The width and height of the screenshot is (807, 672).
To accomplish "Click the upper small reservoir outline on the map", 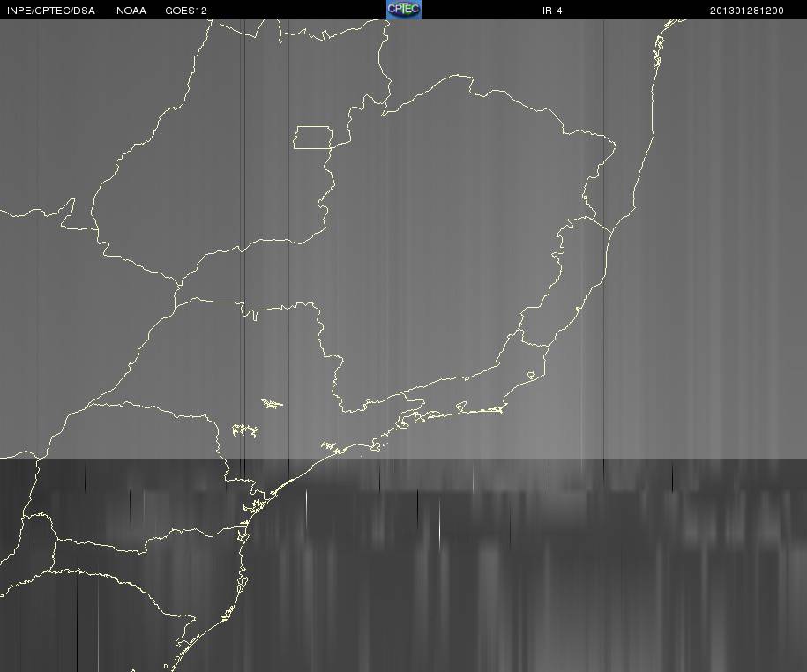I will [x=272, y=404].
